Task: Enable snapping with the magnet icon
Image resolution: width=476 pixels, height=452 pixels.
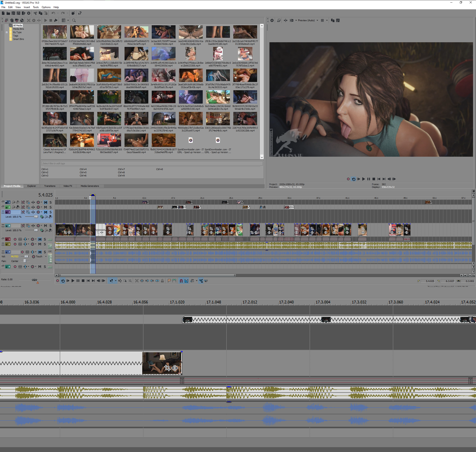Action: tap(181, 281)
